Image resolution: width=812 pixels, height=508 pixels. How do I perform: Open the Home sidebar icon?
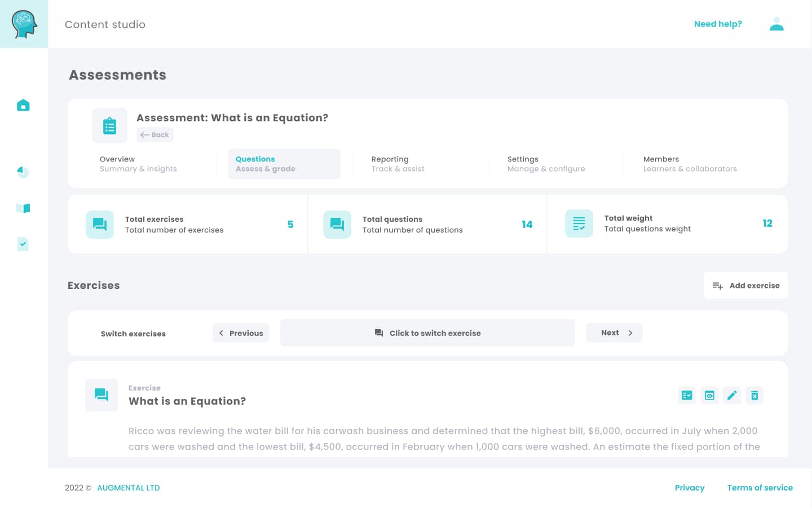[x=23, y=105]
